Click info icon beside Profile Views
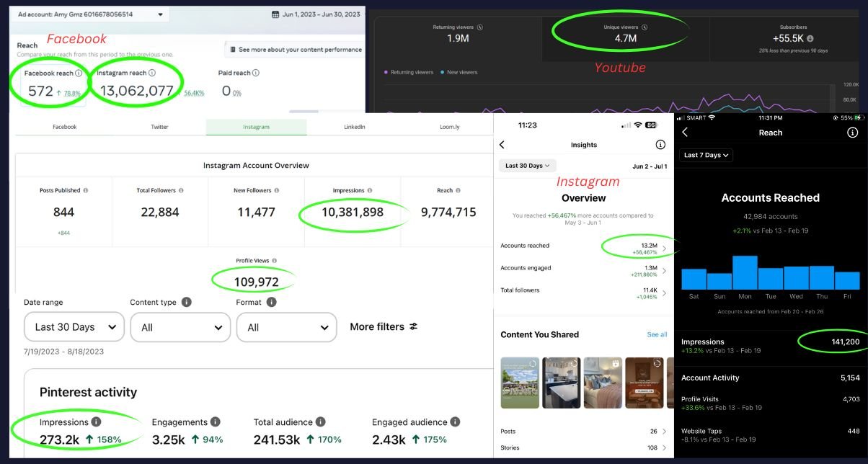This screenshot has width=868, height=464. tap(275, 261)
